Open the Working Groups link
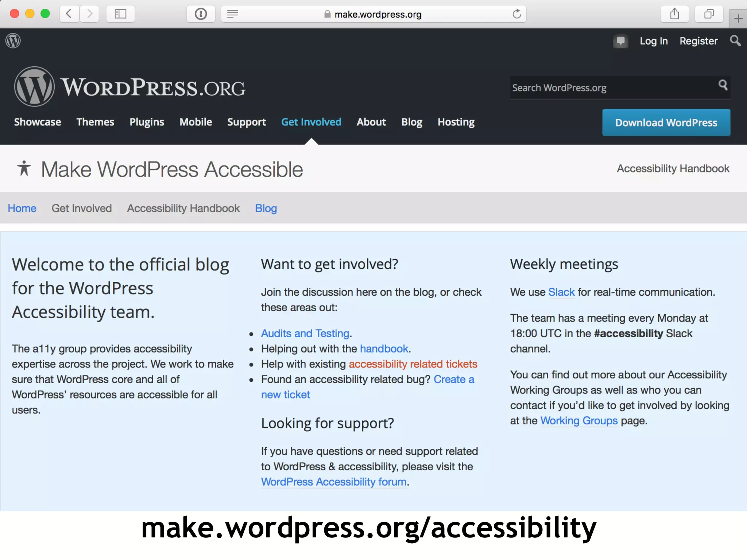 click(x=579, y=421)
